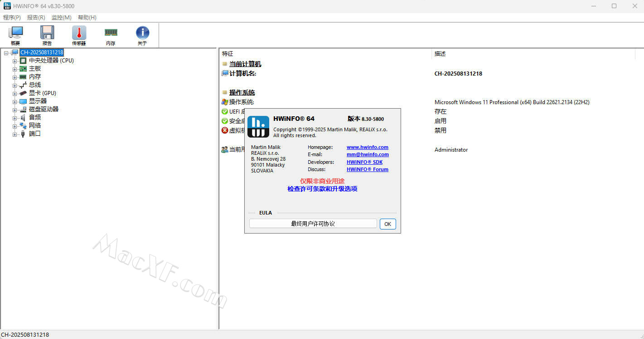644x339 pixels.
Task: Select the 显卡 (GPU) tree item
Action: click(x=42, y=93)
